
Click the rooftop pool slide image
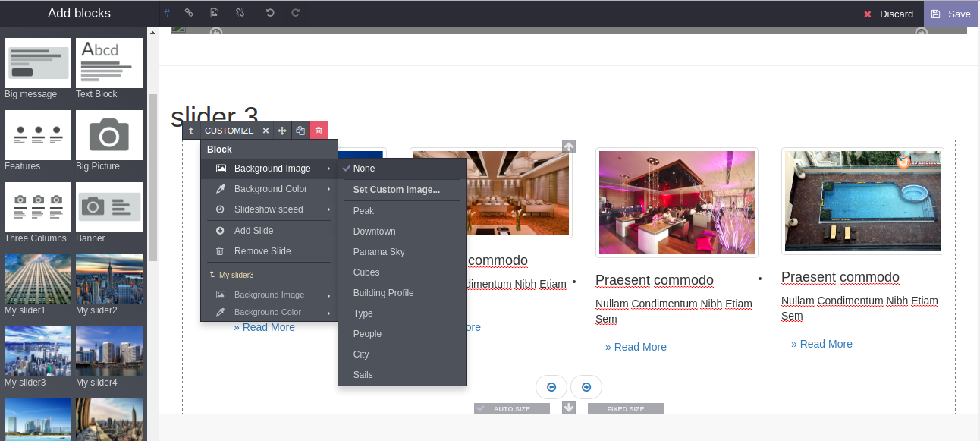click(862, 201)
